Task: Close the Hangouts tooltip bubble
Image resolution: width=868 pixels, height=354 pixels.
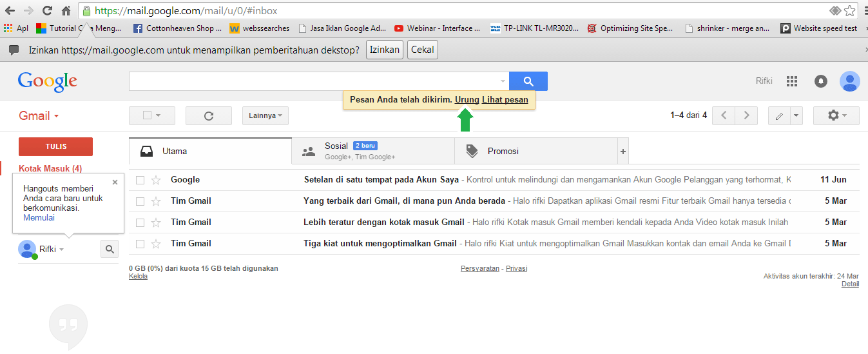Action: coord(115,182)
